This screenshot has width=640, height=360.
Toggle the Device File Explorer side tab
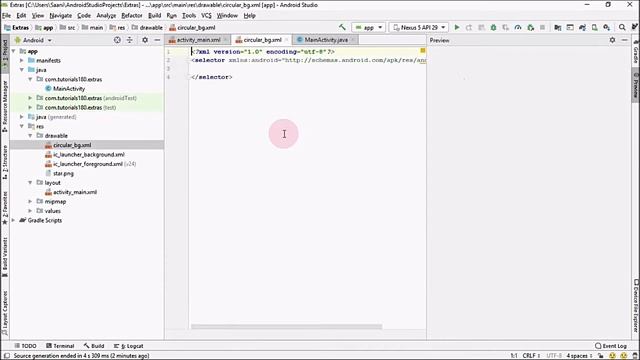pos(636,305)
